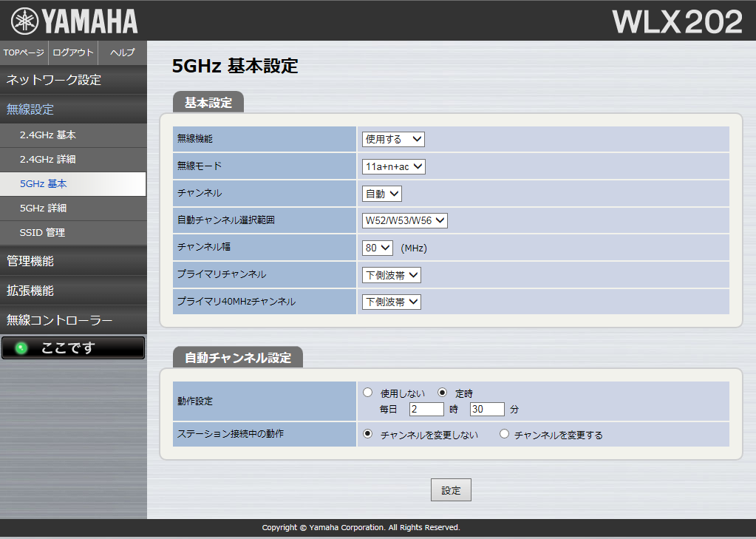Go to TOPページ tab
The height and width of the screenshot is (539, 756).
(x=24, y=52)
